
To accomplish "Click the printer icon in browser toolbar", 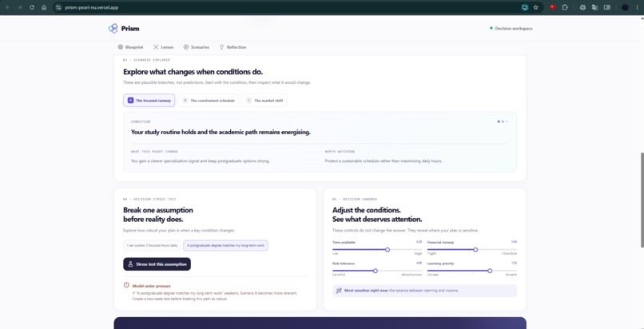I will click(x=582, y=7).
